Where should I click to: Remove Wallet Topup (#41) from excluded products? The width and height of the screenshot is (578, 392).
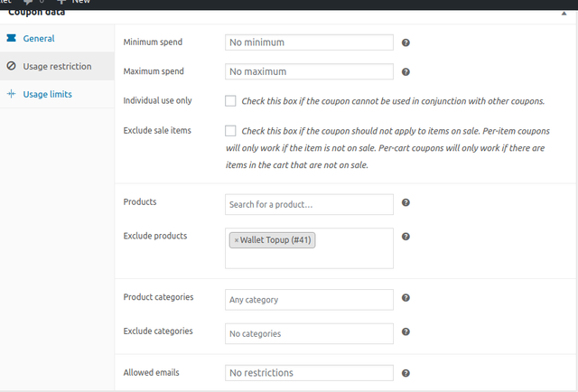237,240
